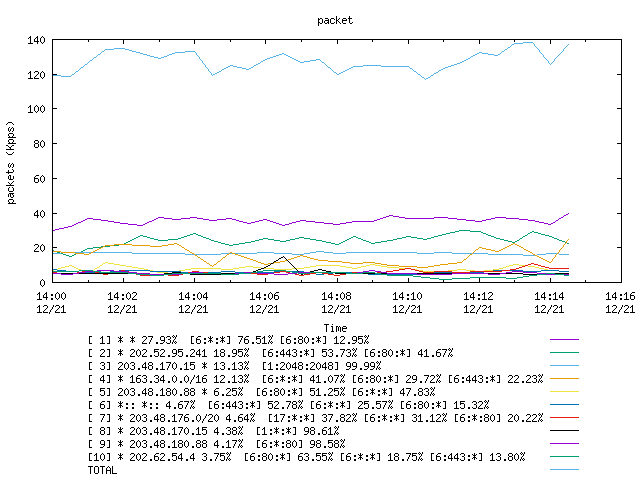Click the 14:08 12/21 time label
640x480 pixels.
[336, 302]
